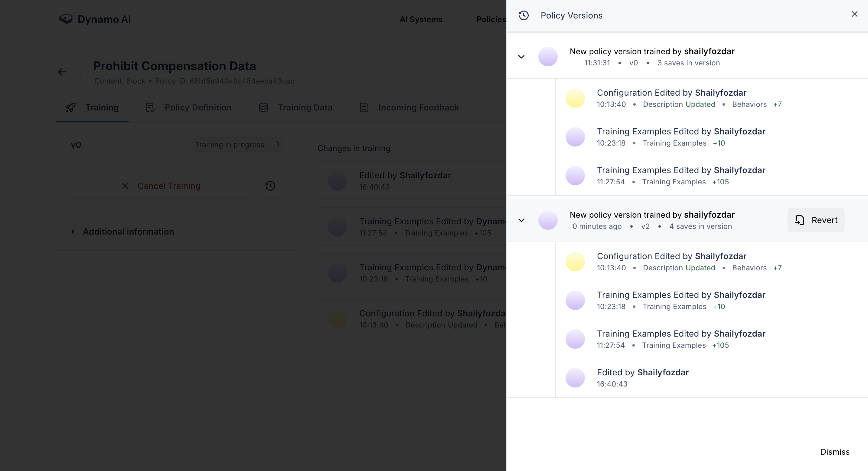Click the database icon on Training Data tab
This screenshot has width=868, height=471.
click(263, 107)
